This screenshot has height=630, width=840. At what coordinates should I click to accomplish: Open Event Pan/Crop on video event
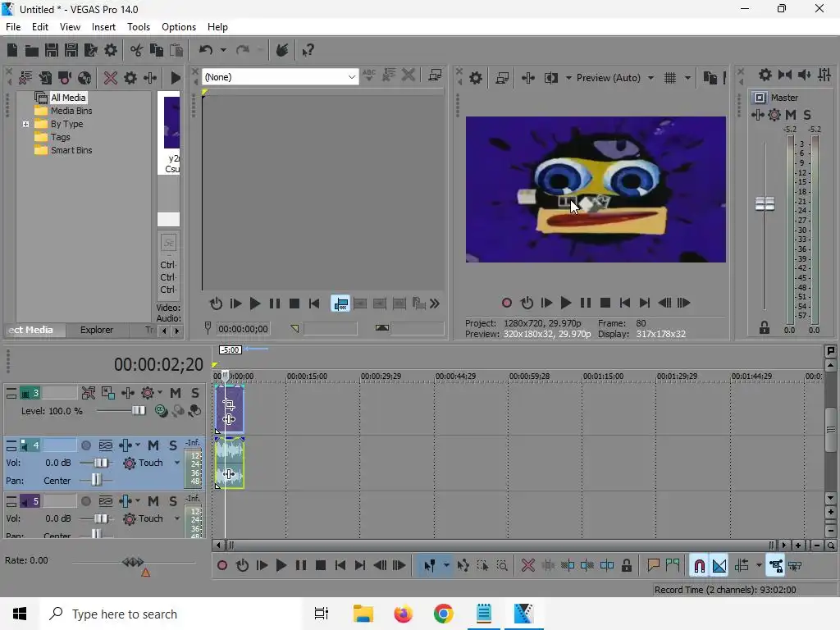229,404
